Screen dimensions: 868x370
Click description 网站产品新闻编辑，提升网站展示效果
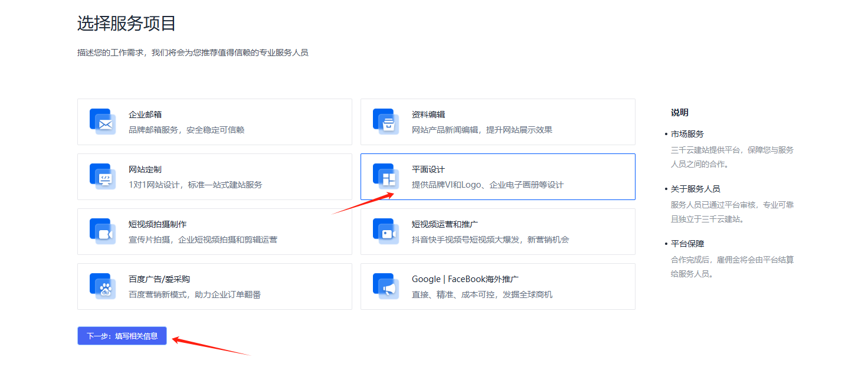[482, 130]
